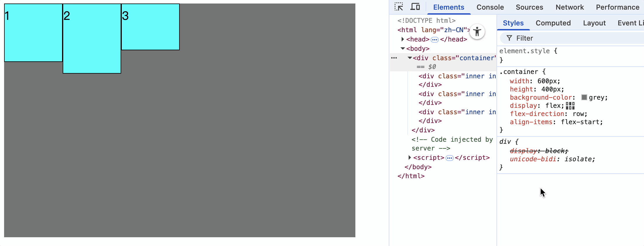
Task: Expand the head node arrow
Action: 403,39
